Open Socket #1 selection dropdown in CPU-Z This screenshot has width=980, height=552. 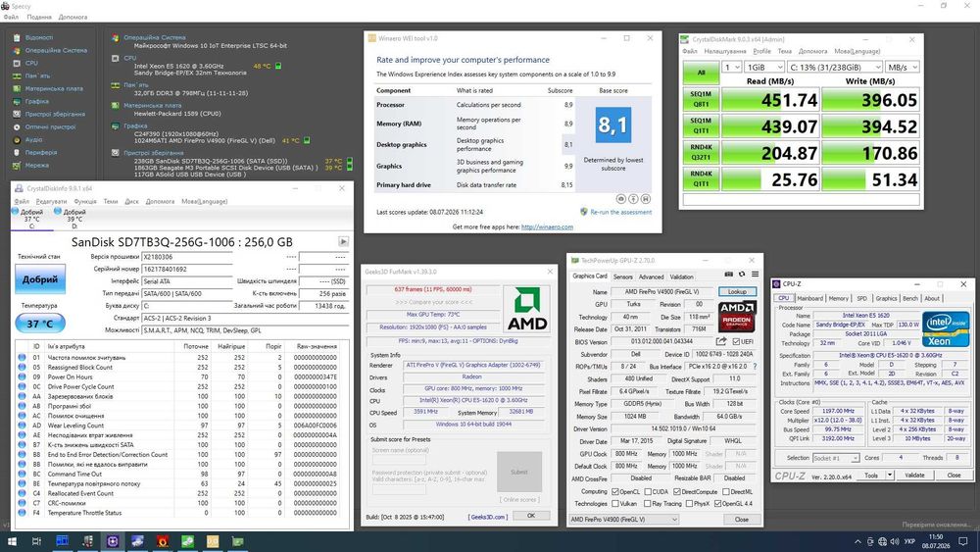[x=836, y=458]
